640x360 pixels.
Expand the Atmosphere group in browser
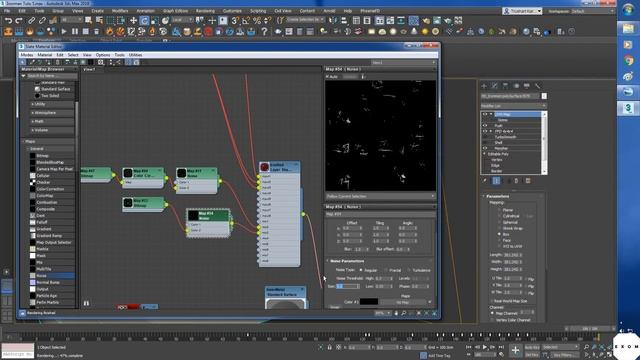33,113
